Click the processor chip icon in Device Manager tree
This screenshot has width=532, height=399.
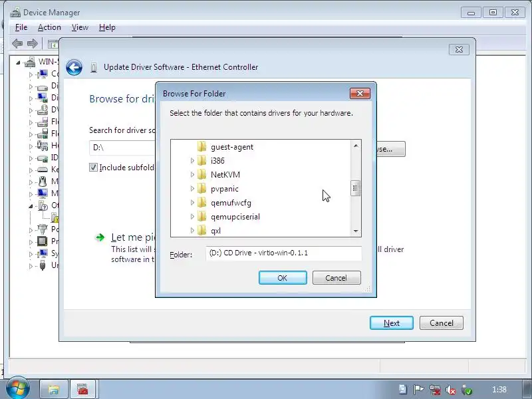coord(43,241)
